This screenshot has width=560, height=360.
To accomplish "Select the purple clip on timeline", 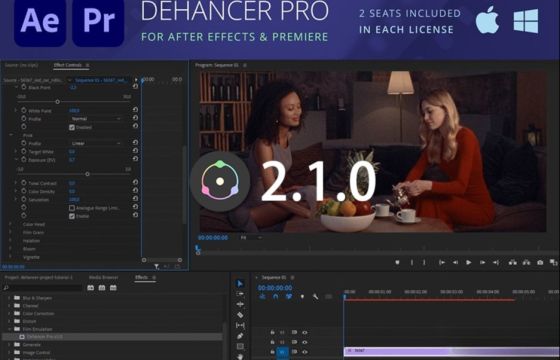I will 451,351.
